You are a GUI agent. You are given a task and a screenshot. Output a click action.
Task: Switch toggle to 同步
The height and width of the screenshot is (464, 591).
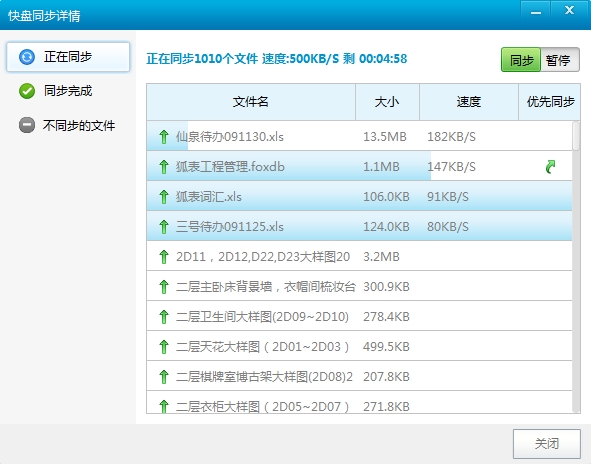[521, 60]
